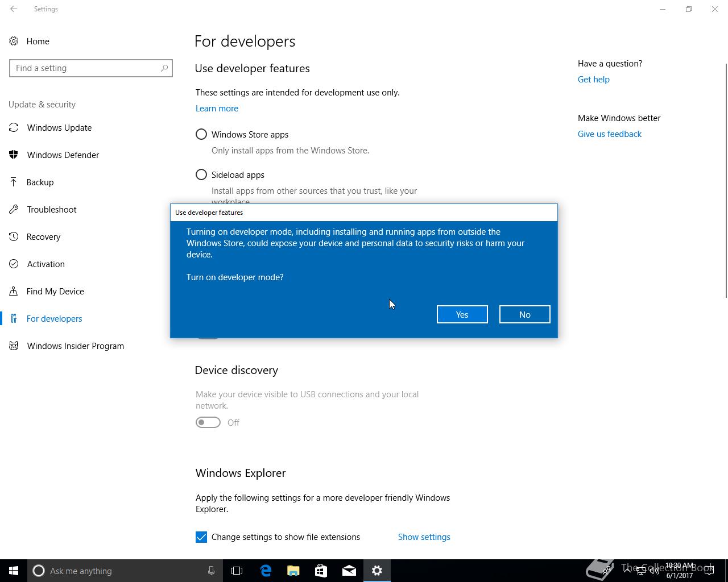This screenshot has height=582, width=728.
Task: Uncheck show file extensions checkbox
Action: coord(201,537)
